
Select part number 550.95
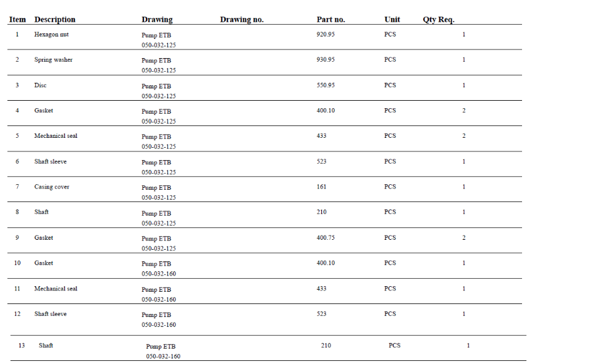[326, 85]
